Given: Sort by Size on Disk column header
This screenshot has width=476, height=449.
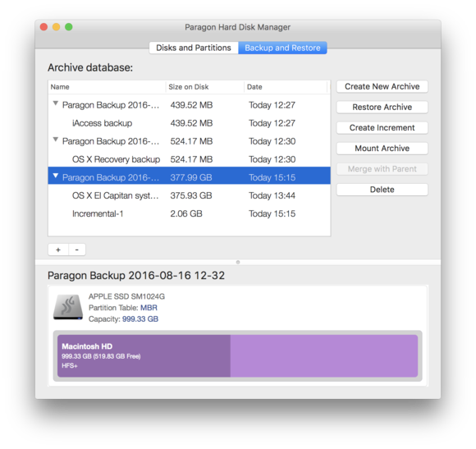Looking at the screenshot, I should click(x=205, y=87).
